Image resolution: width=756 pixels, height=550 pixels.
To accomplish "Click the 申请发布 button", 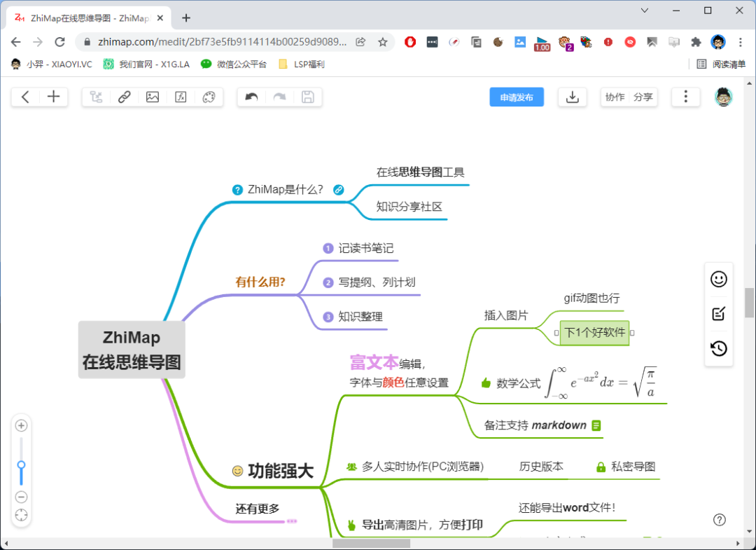I will [x=517, y=97].
